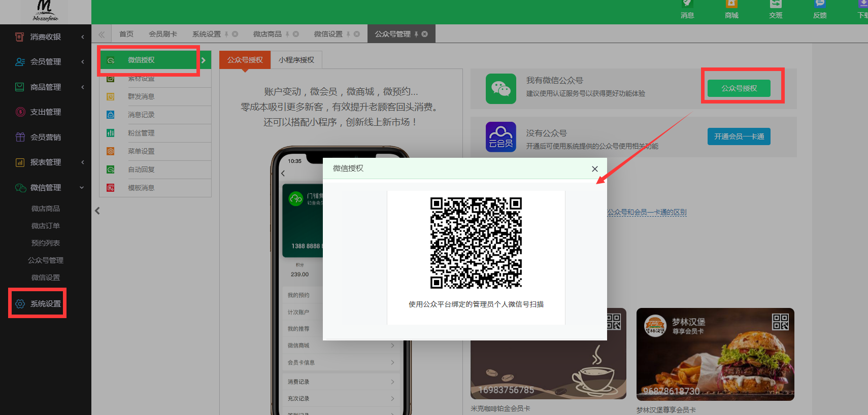Click 充次记录 row on phone preview
Viewport: 868px width, 415px height.
(x=342, y=398)
